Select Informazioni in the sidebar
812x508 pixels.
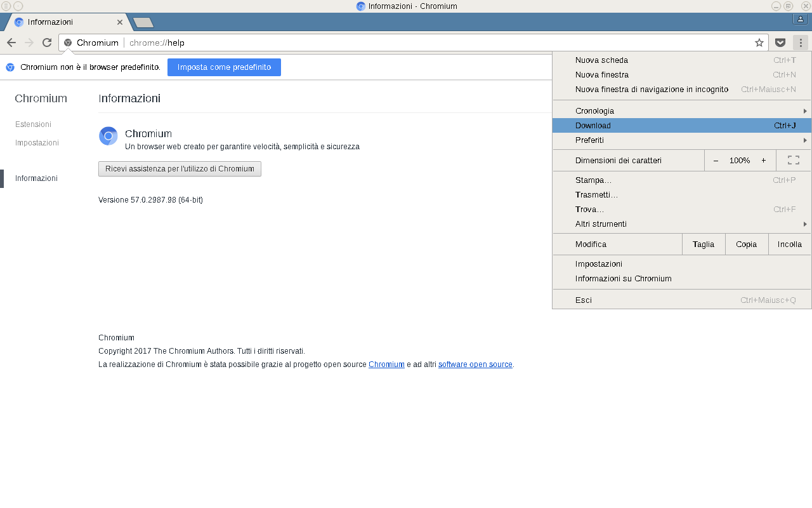[x=36, y=178]
